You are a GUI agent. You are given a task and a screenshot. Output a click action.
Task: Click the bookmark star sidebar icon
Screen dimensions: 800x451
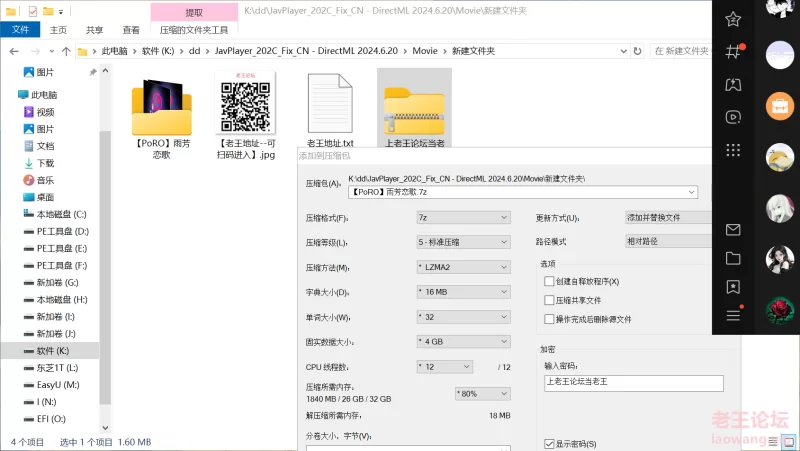coord(733,287)
